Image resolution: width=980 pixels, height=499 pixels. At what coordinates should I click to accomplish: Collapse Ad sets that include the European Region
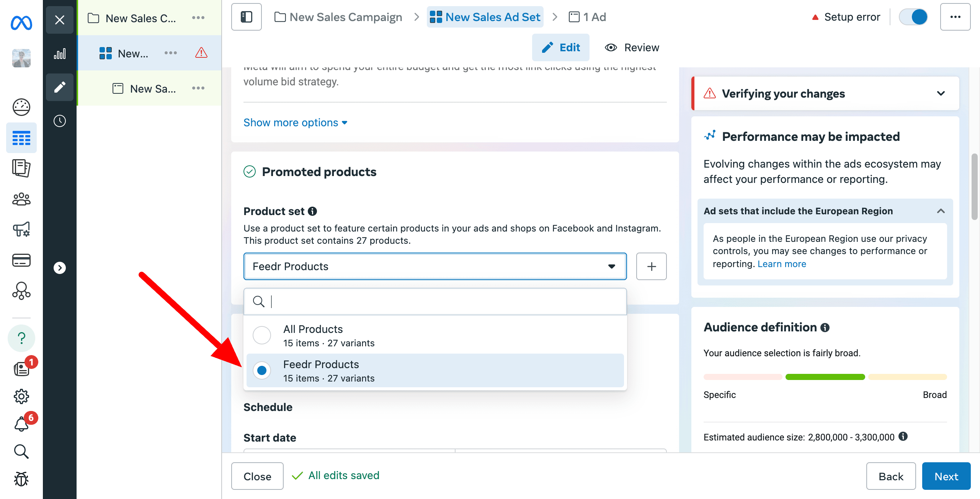click(941, 211)
